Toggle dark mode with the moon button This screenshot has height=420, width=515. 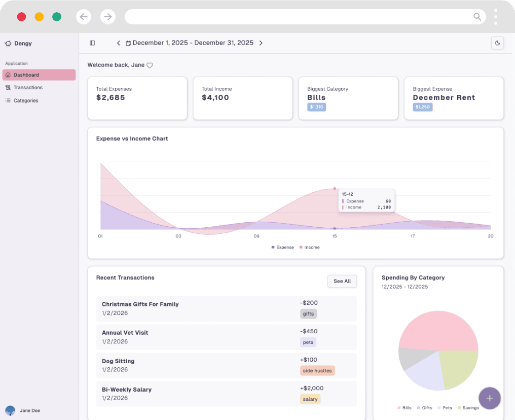pyautogui.click(x=497, y=43)
